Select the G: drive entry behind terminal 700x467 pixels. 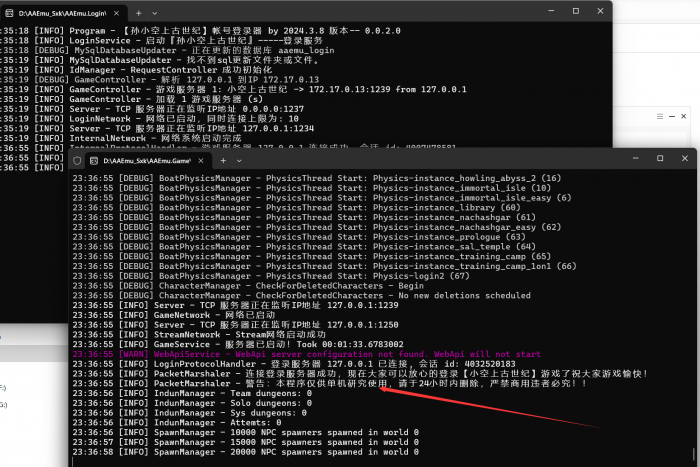(3, 404)
